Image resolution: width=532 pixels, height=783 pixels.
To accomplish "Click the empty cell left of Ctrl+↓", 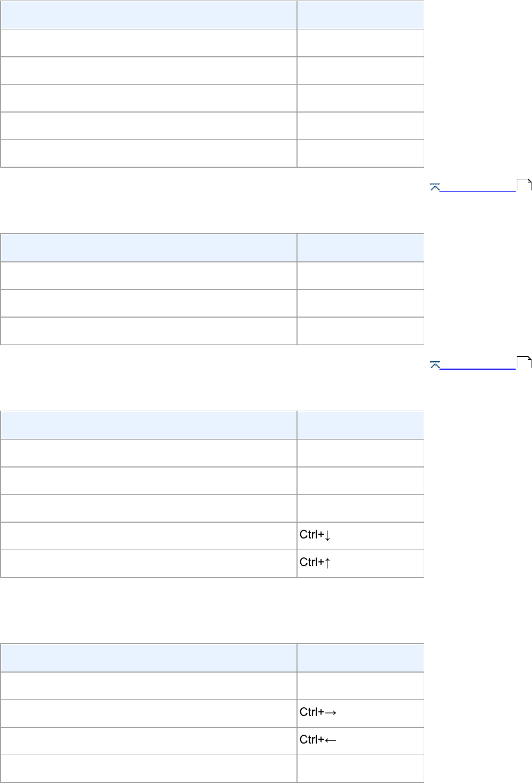I will tap(149, 535).
